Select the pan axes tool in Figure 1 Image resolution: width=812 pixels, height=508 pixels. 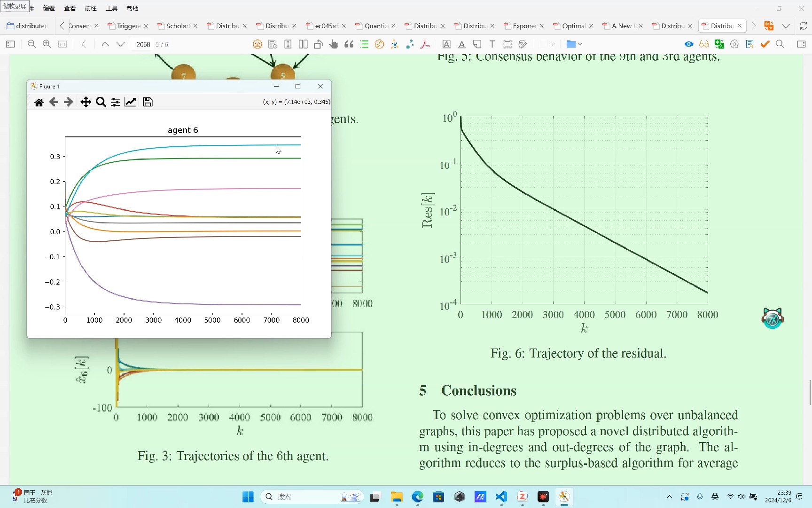(86, 102)
